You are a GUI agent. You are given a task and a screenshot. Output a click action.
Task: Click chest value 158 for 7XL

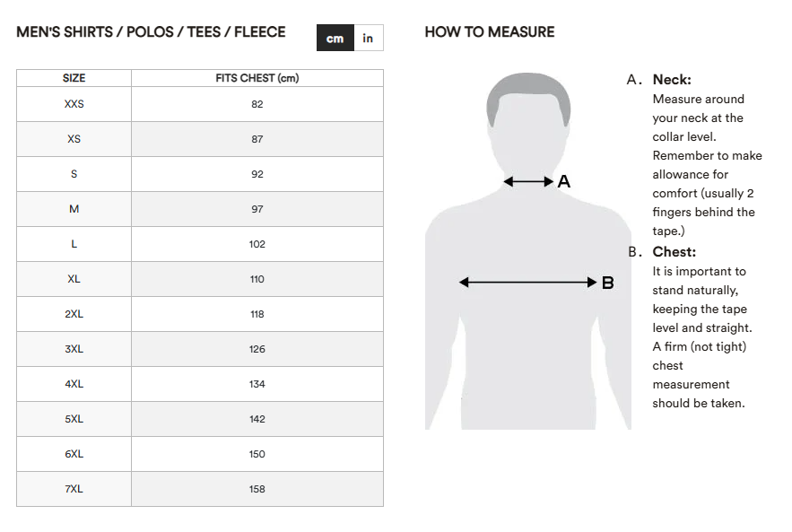point(257,489)
